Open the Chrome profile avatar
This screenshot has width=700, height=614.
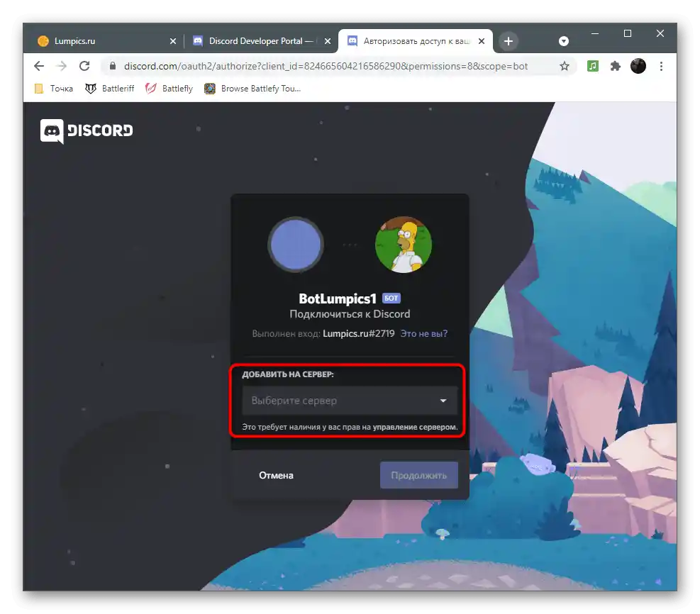(x=638, y=66)
